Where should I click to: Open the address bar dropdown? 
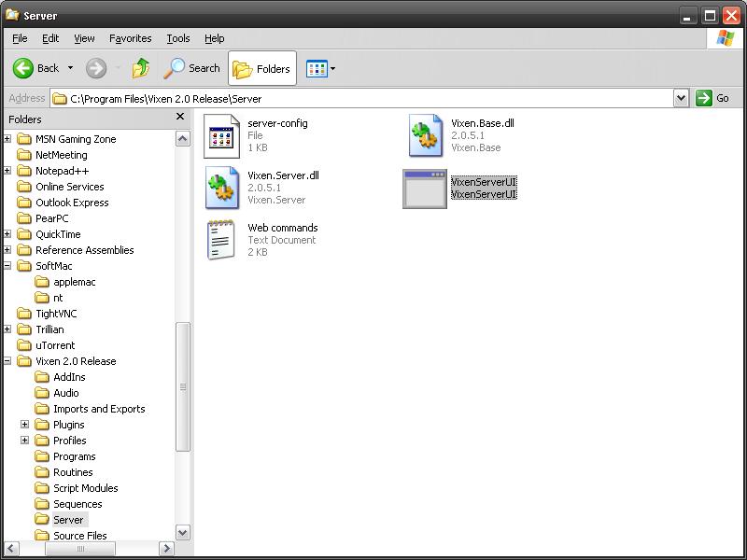click(682, 99)
